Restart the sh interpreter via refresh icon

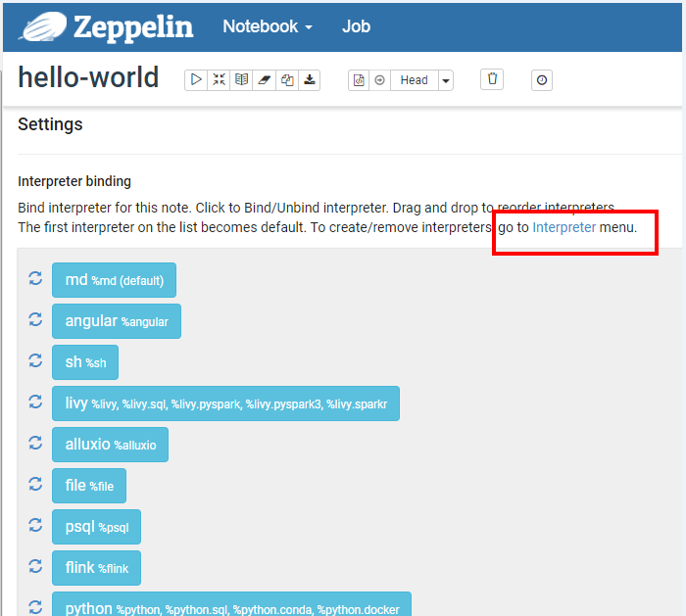click(x=35, y=361)
